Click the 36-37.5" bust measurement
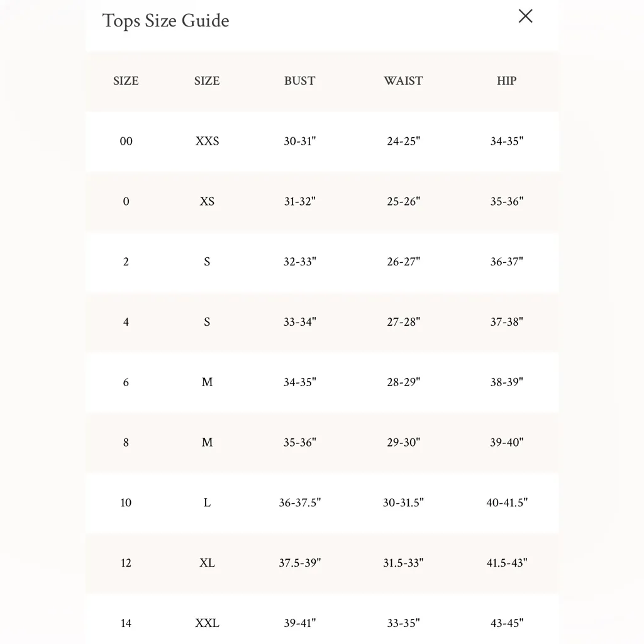Image resolution: width=644 pixels, height=644 pixels. [299, 502]
